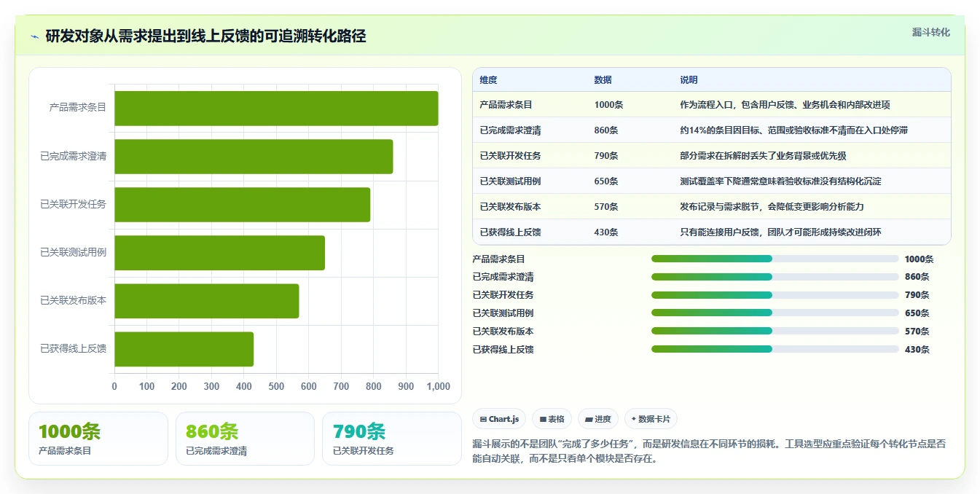This screenshot has width=980, height=494.
Task: Click the 430条 table cell
Action: tap(606, 232)
